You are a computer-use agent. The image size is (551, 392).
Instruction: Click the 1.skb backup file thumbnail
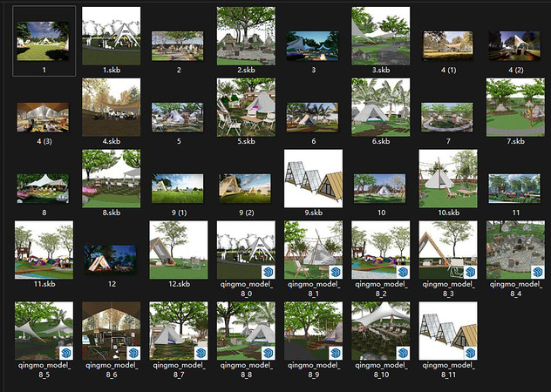(x=111, y=36)
